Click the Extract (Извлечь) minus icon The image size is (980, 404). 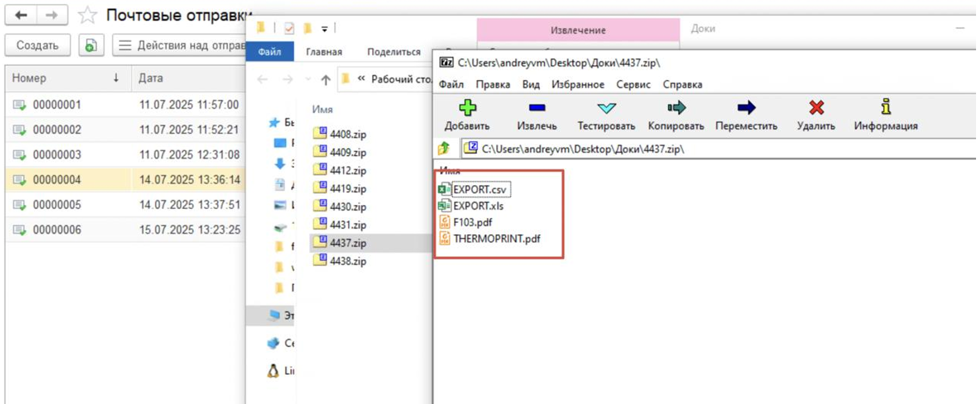[537, 108]
